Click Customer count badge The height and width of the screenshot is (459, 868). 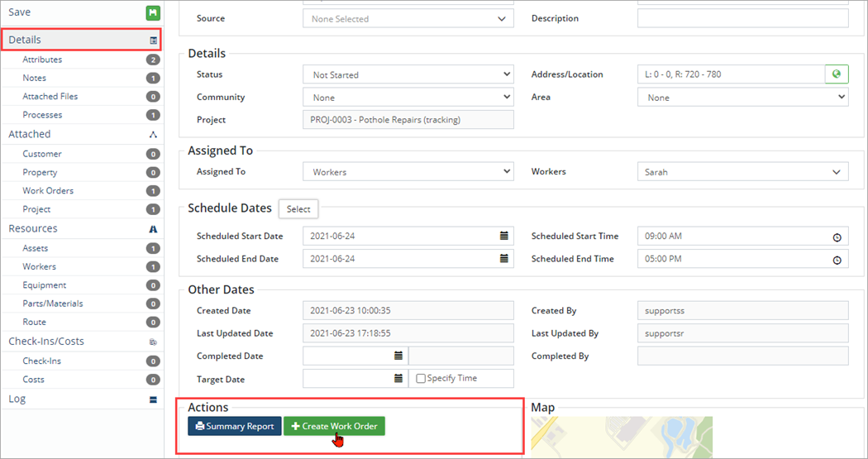[x=153, y=155]
